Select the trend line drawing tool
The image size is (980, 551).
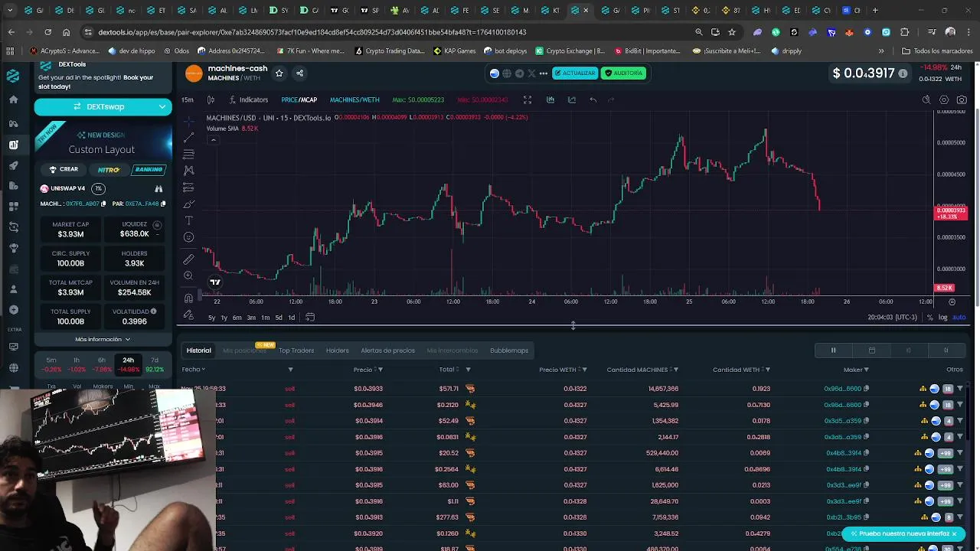188,138
